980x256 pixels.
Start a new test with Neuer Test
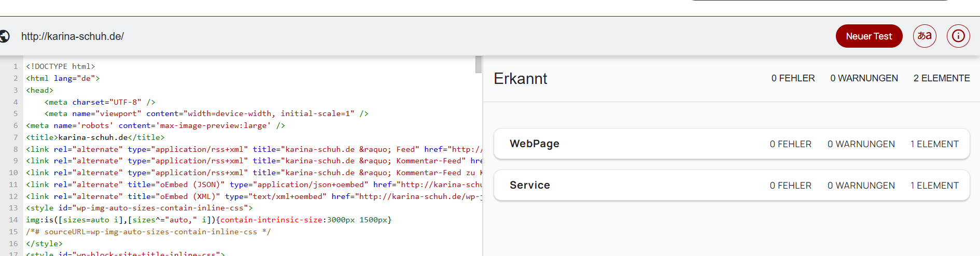(869, 36)
